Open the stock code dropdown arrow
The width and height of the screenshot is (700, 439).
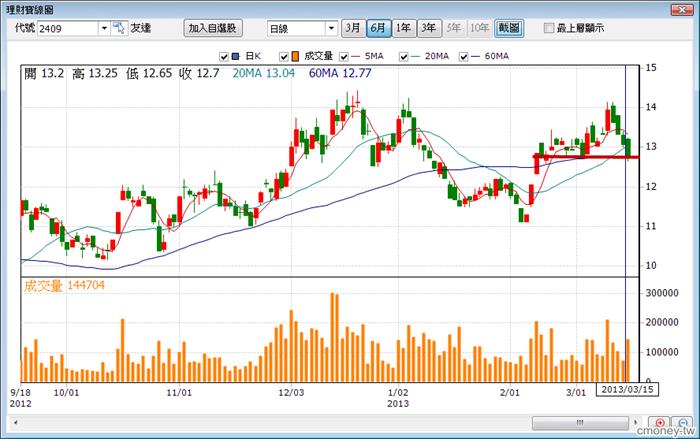click(104, 28)
